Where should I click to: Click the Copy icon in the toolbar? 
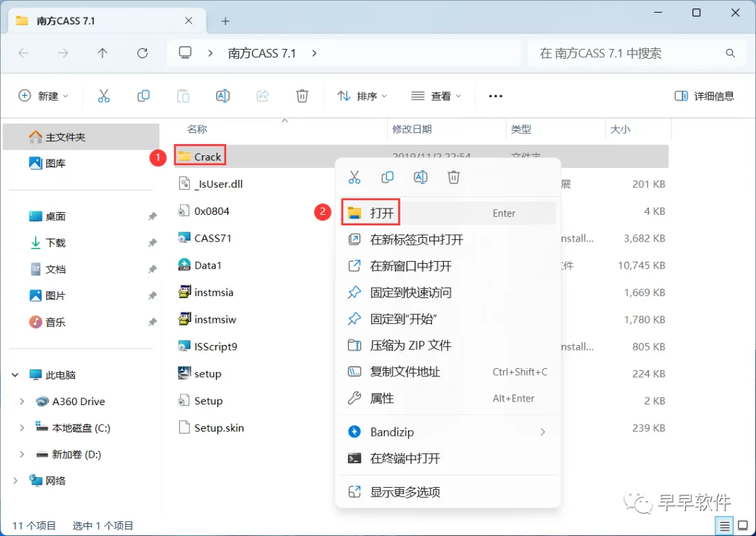point(143,96)
